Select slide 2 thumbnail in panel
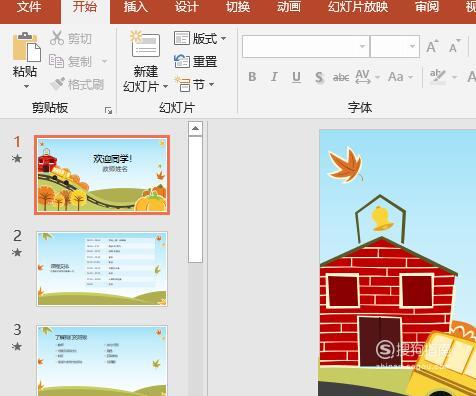 pos(102,269)
